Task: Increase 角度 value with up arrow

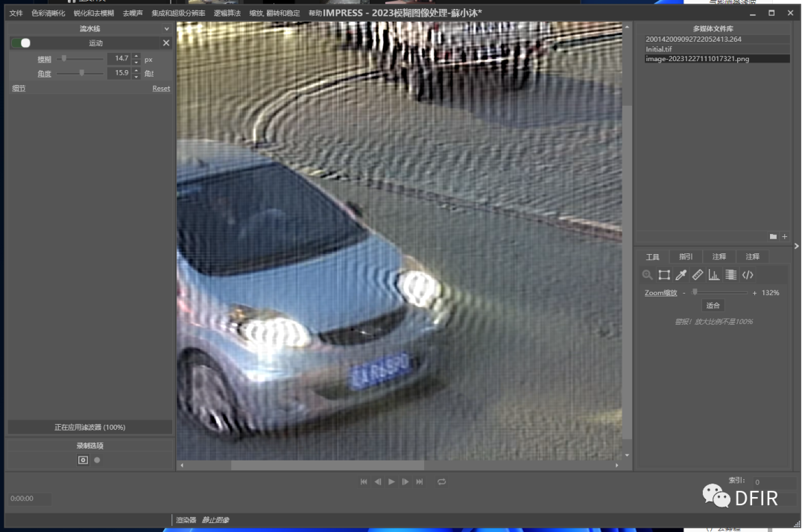Action: [x=136, y=70]
